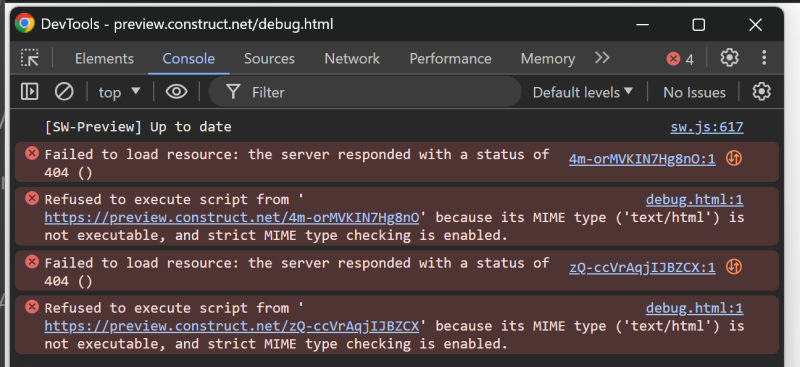Activate the inspect element picker icon
The width and height of the screenshot is (800, 367).
pos(30,58)
